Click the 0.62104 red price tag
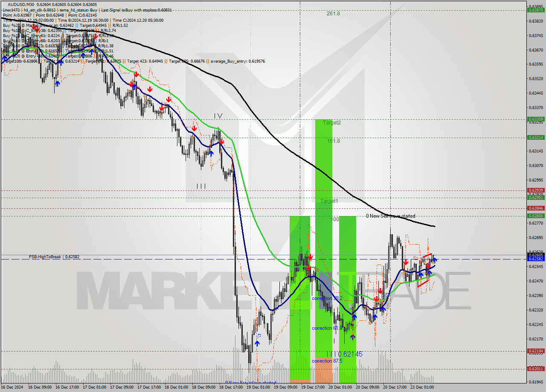Viewport: 546px width, 392px height. [x=536, y=351]
